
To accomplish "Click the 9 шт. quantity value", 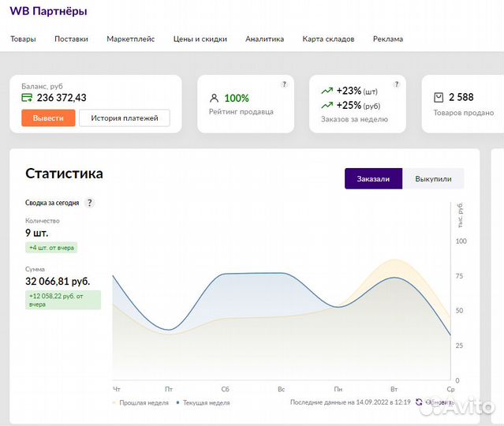I will 36,233.
